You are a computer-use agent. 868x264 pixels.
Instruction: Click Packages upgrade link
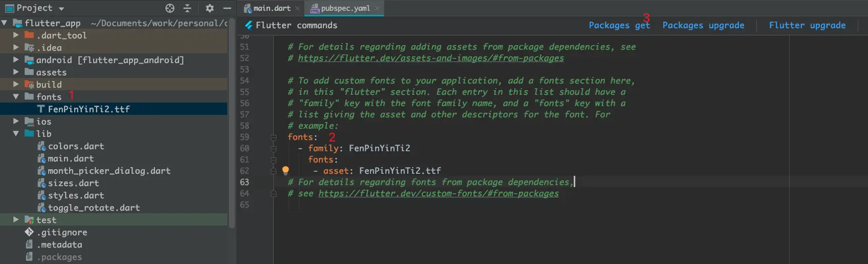click(x=703, y=25)
